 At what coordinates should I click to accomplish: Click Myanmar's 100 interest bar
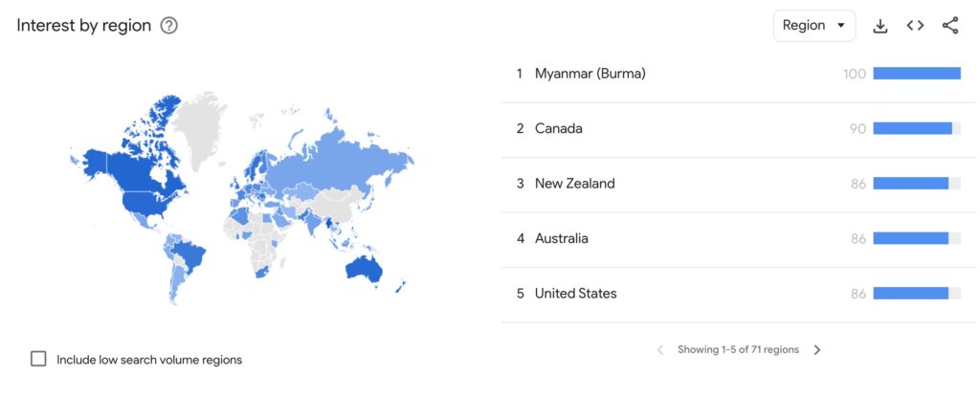(x=916, y=74)
